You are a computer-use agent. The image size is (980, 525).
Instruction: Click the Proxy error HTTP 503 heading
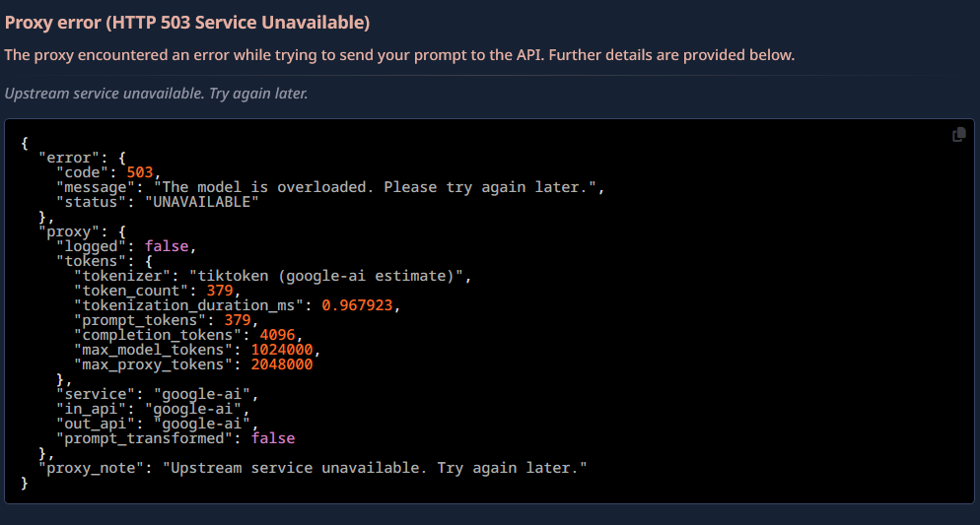click(x=187, y=23)
